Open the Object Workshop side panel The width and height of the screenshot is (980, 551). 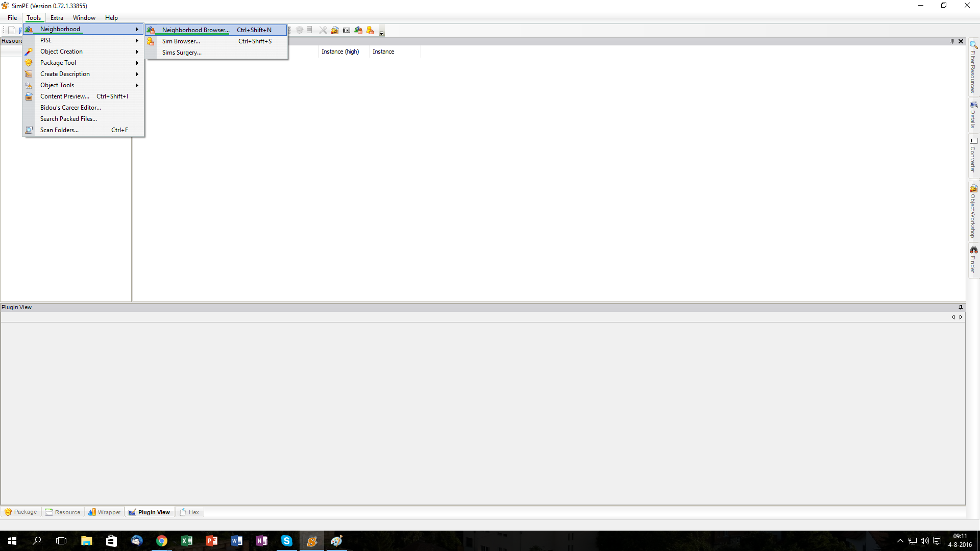973,211
